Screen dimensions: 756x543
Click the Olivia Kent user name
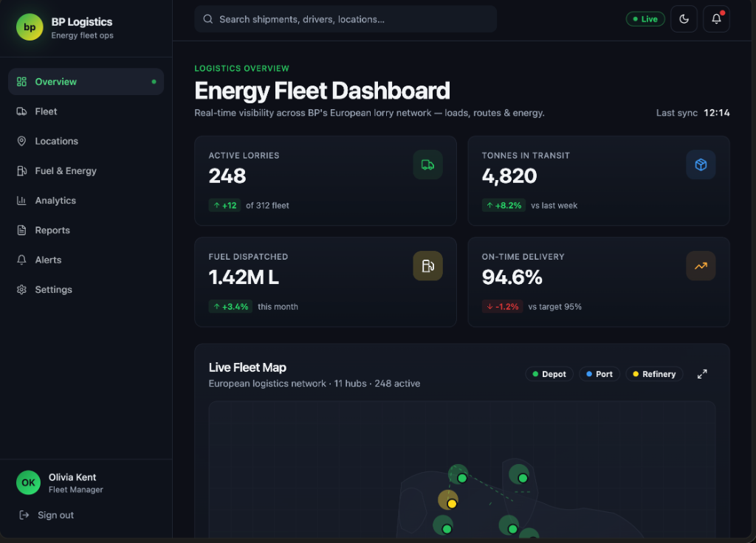tap(72, 477)
